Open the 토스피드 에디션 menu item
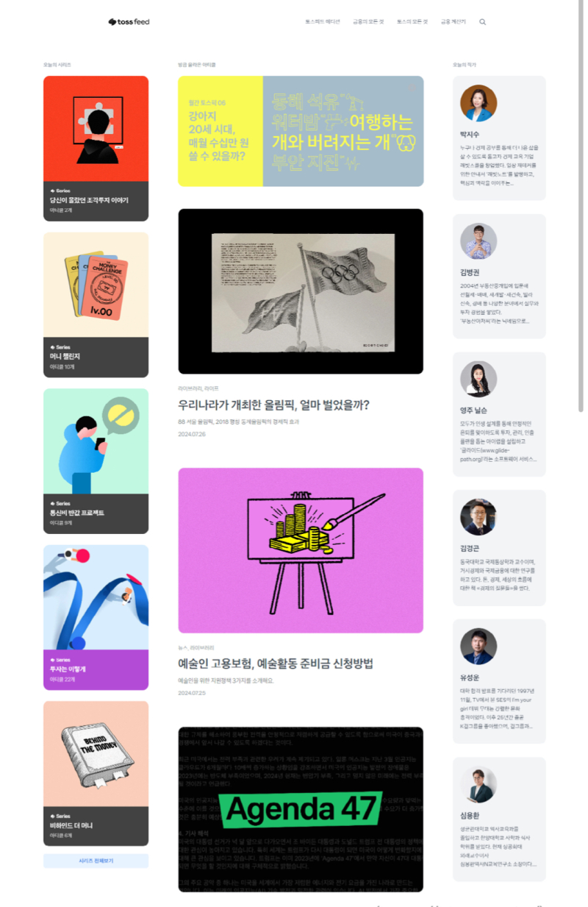 [323, 22]
